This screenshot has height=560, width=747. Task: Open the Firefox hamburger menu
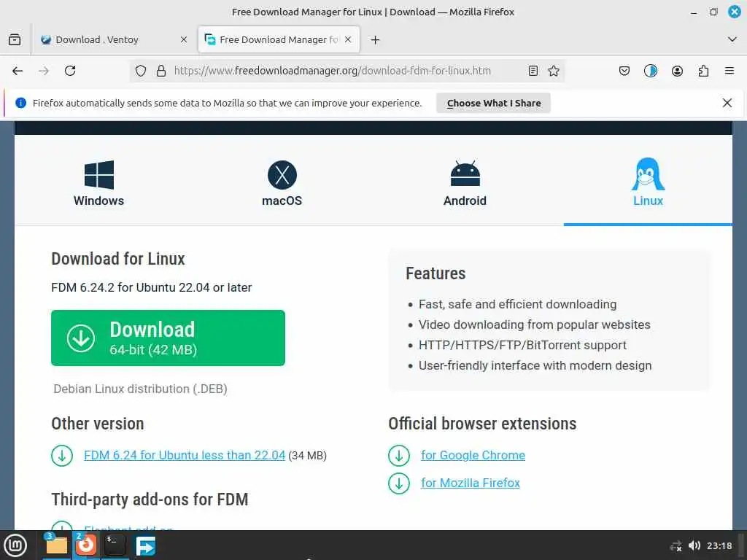729,71
